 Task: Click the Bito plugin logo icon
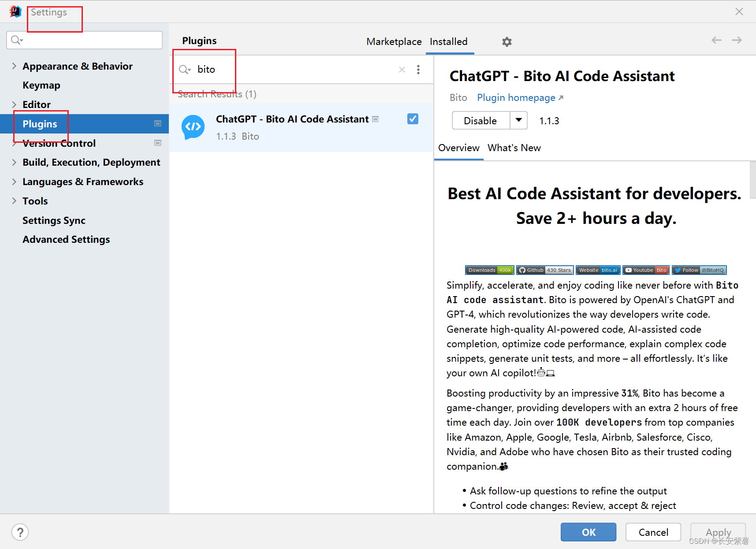(x=193, y=127)
